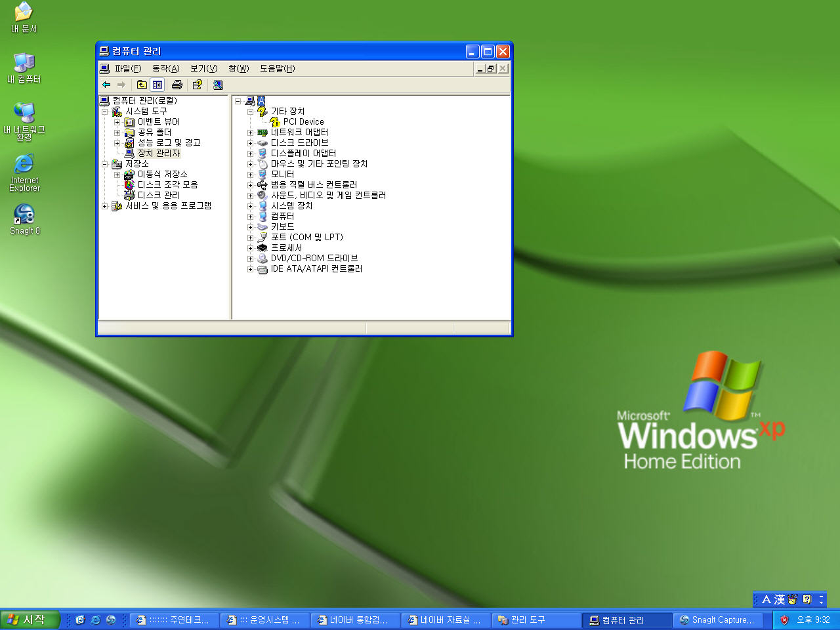Expand the 성능 로그 및 경고 node
840x630 pixels.
[x=117, y=143]
